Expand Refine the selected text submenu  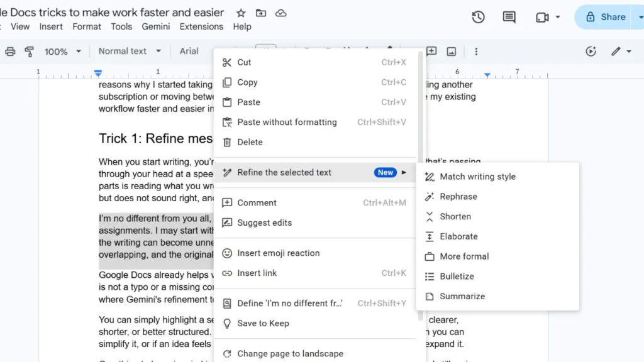pyautogui.click(x=314, y=172)
